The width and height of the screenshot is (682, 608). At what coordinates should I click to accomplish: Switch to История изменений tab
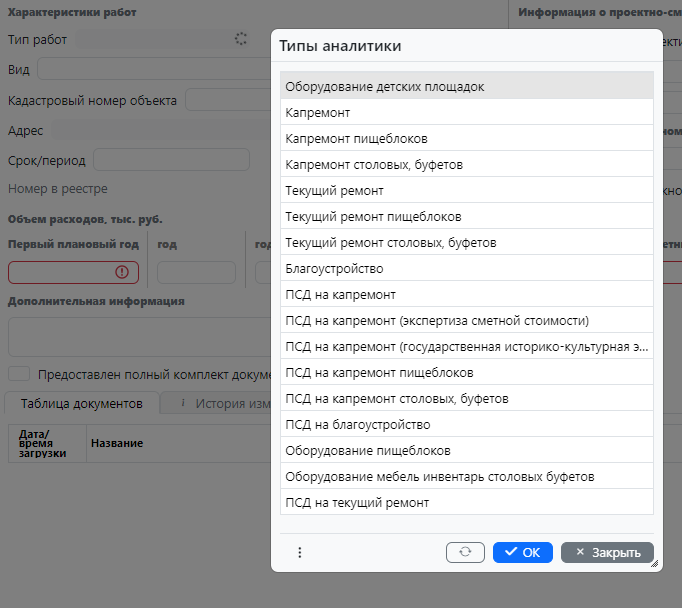[230, 404]
